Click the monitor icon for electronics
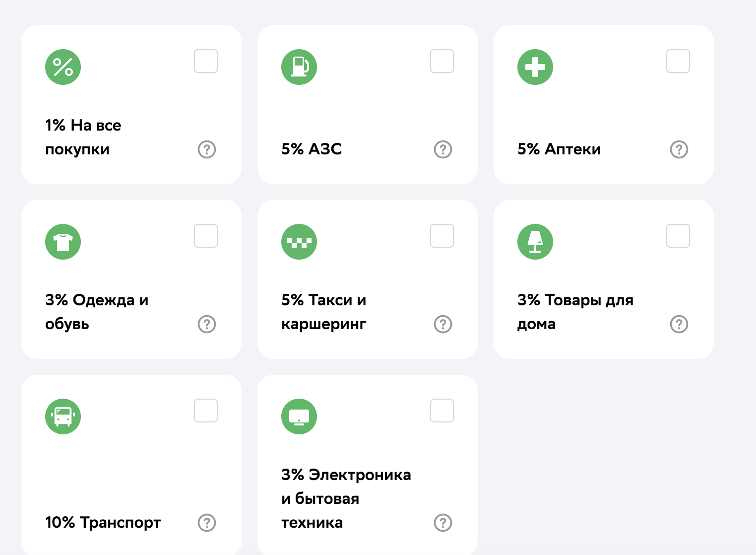 point(299,416)
